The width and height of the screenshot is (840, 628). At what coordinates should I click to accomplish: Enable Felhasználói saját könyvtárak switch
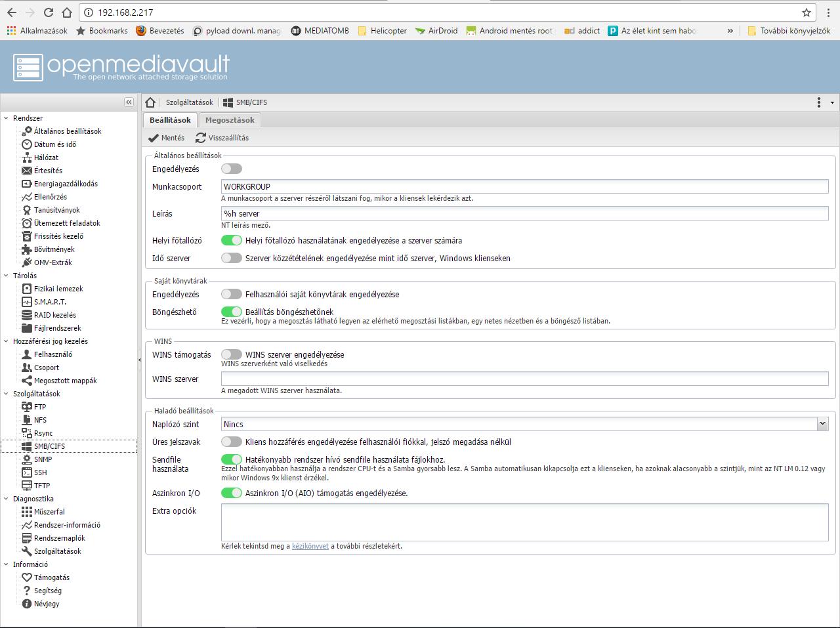(x=232, y=295)
